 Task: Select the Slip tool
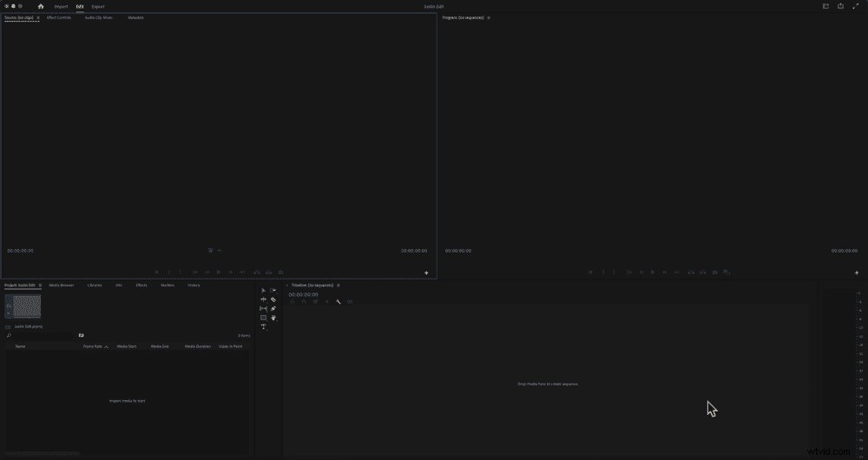(x=264, y=308)
